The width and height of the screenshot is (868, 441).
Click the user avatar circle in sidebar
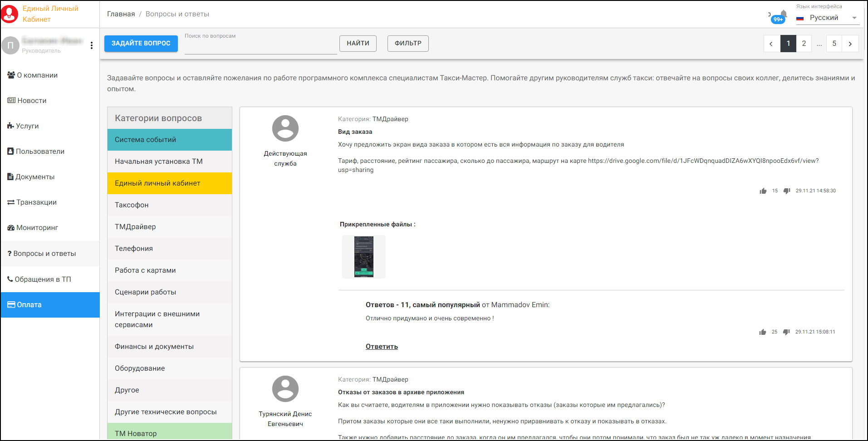point(10,45)
